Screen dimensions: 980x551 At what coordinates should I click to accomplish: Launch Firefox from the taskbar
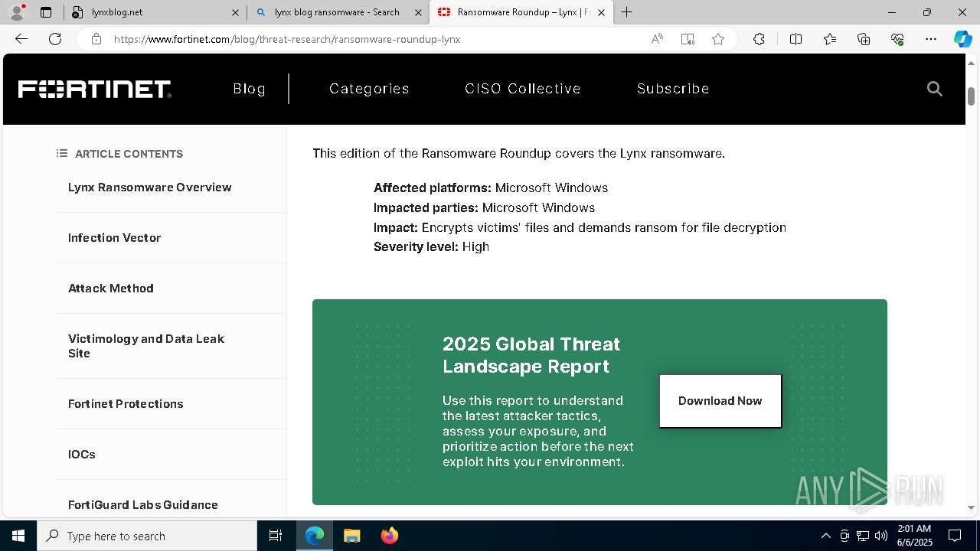tap(390, 536)
